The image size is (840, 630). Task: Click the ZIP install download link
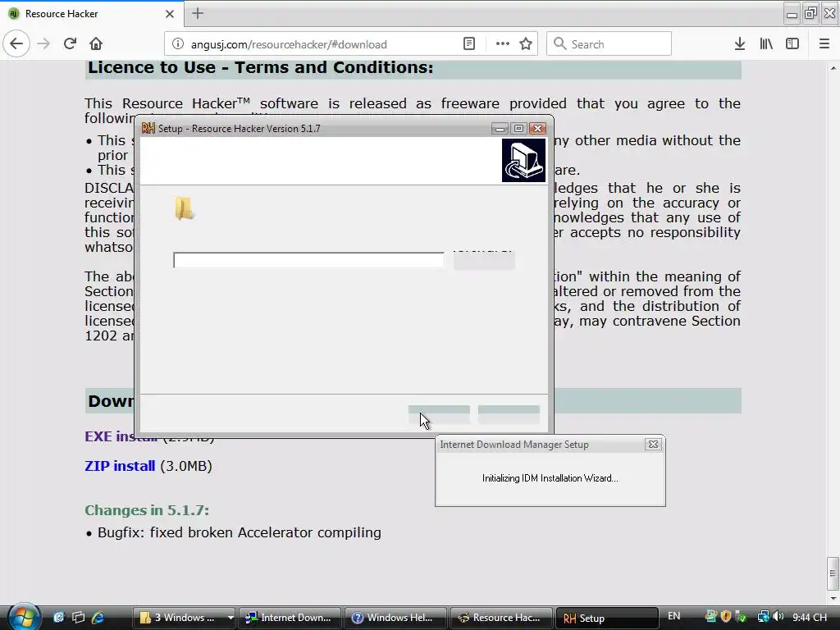point(120,466)
